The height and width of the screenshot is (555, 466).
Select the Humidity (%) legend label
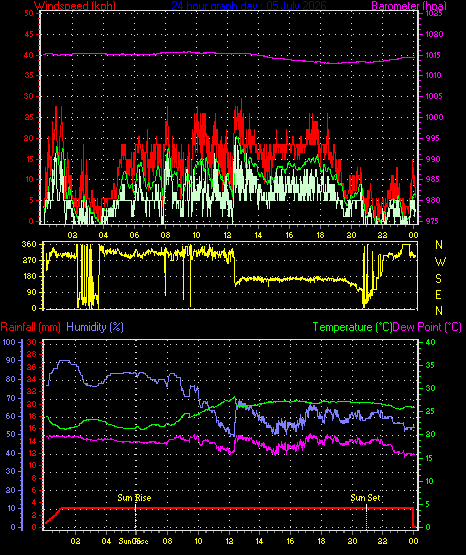click(95, 327)
